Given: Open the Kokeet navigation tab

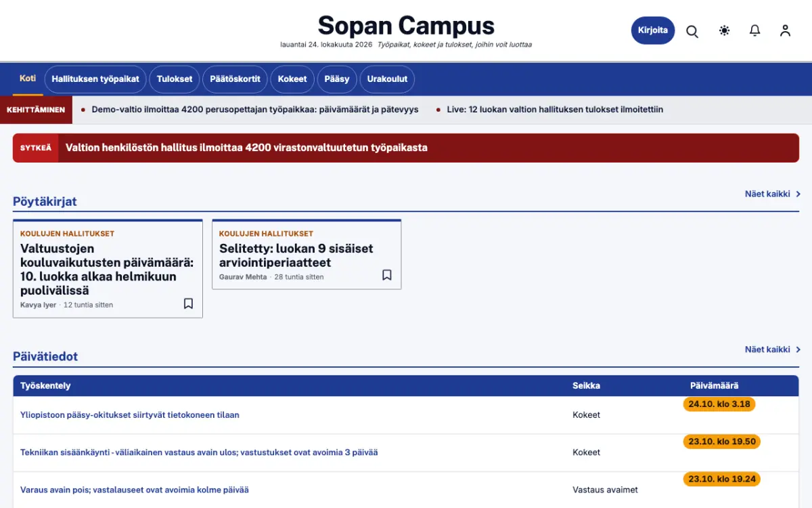Looking at the screenshot, I should click(x=292, y=79).
